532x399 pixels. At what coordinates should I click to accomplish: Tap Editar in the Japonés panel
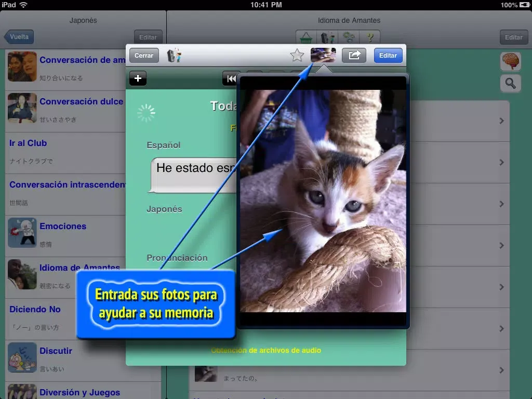click(148, 37)
